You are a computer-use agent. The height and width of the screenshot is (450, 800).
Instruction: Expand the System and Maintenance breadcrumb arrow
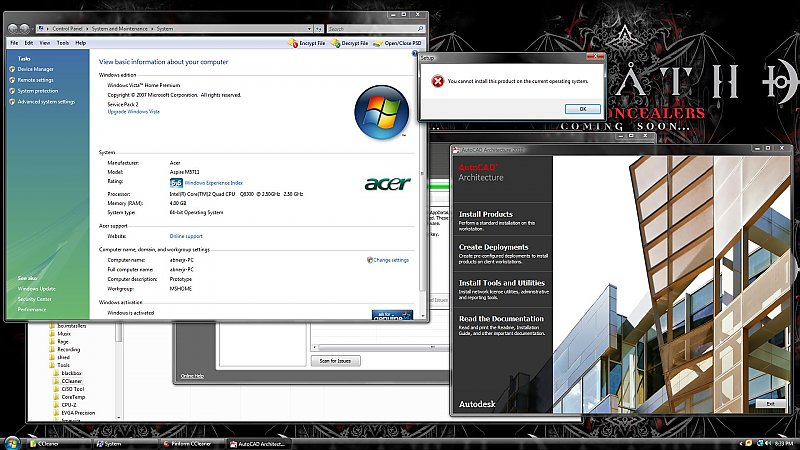click(152, 29)
